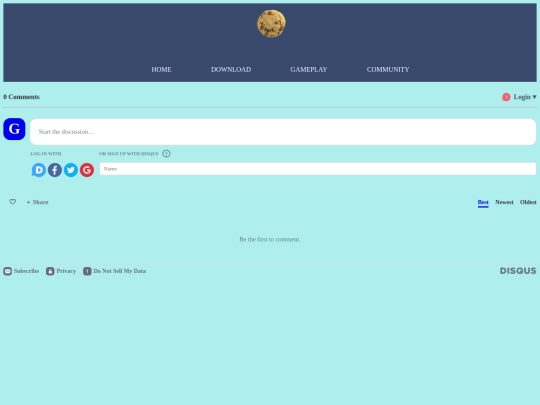Open the Login dropdown
540x405 pixels.
tap(525, 97)
